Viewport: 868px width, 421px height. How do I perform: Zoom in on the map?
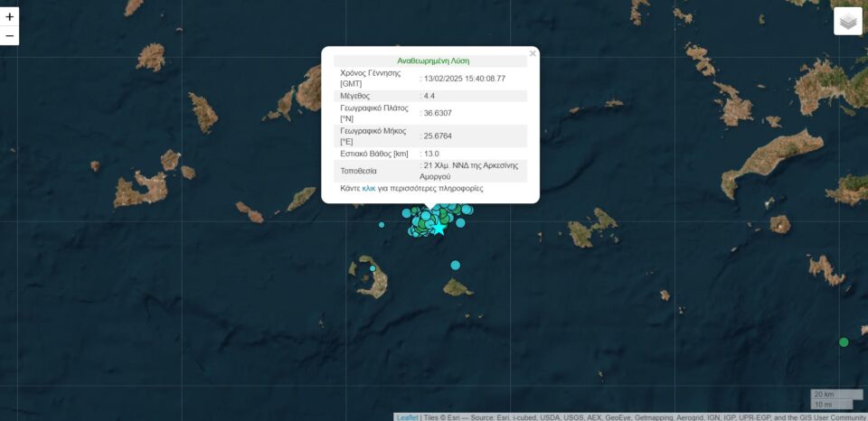(10, 16)
